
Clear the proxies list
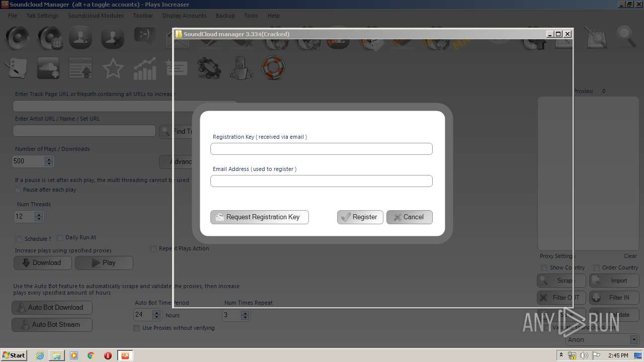point(630,256)
